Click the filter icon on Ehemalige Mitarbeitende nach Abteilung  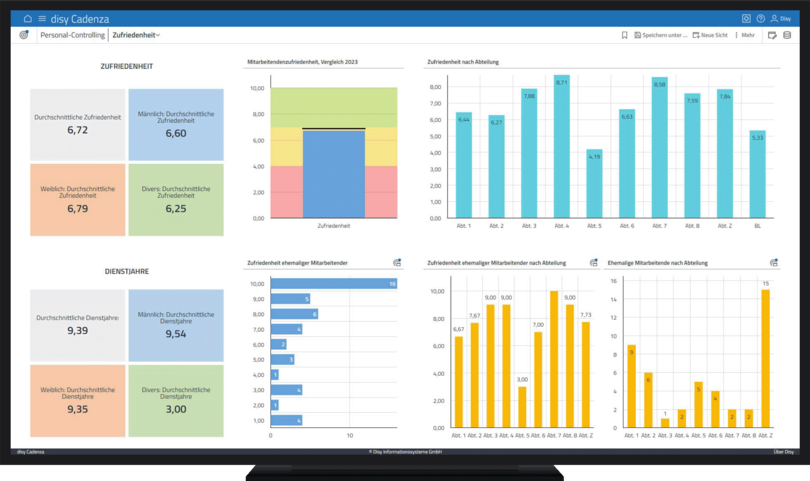point(774,263)
